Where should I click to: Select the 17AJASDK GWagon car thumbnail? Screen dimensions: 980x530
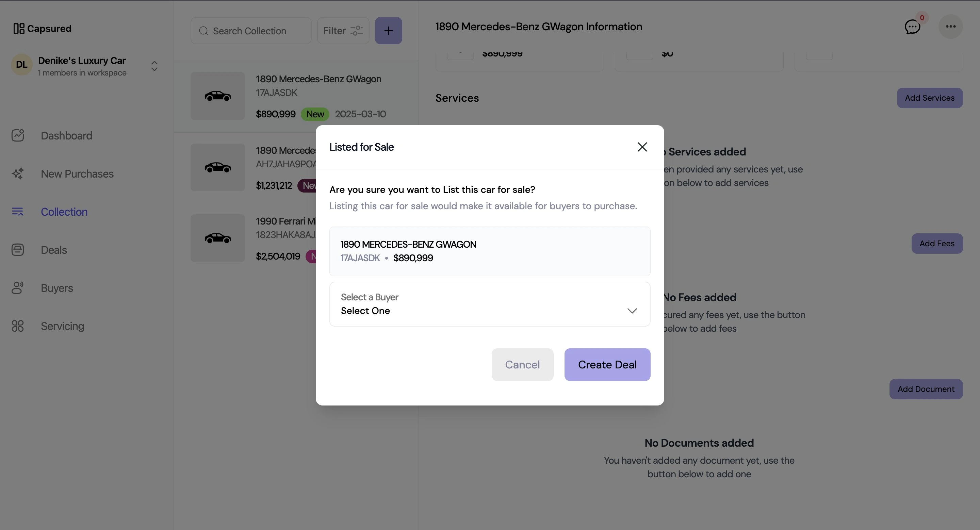tap(218, 96)
